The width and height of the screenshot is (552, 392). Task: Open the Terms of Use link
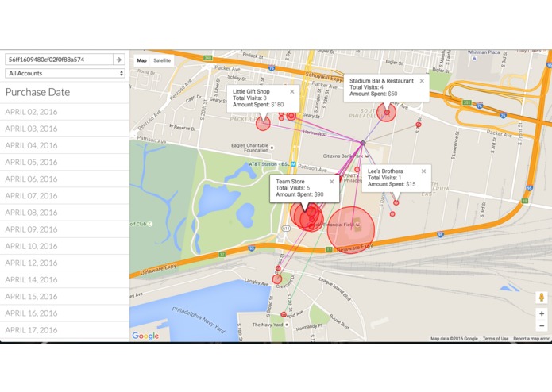[496, 339]
